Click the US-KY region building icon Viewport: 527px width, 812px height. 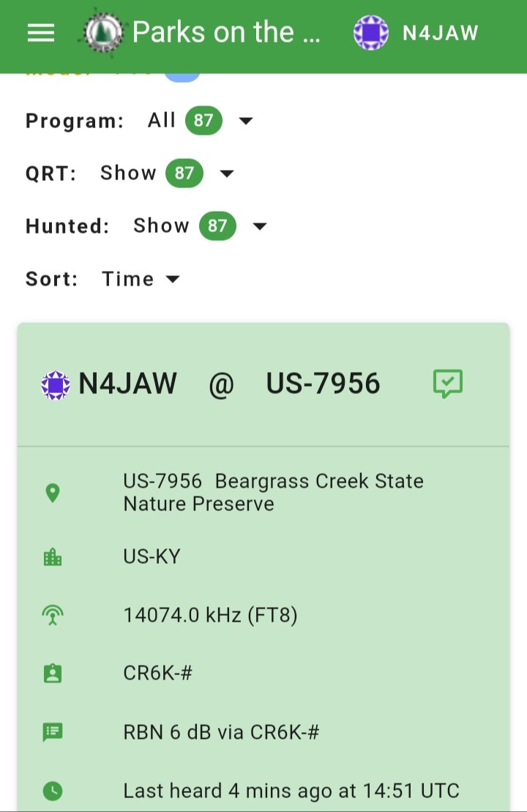point(52,557)
